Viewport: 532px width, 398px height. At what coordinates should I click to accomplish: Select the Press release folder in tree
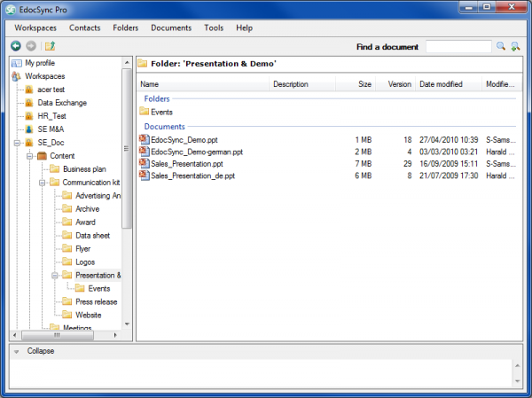click(x=97, y=301)
